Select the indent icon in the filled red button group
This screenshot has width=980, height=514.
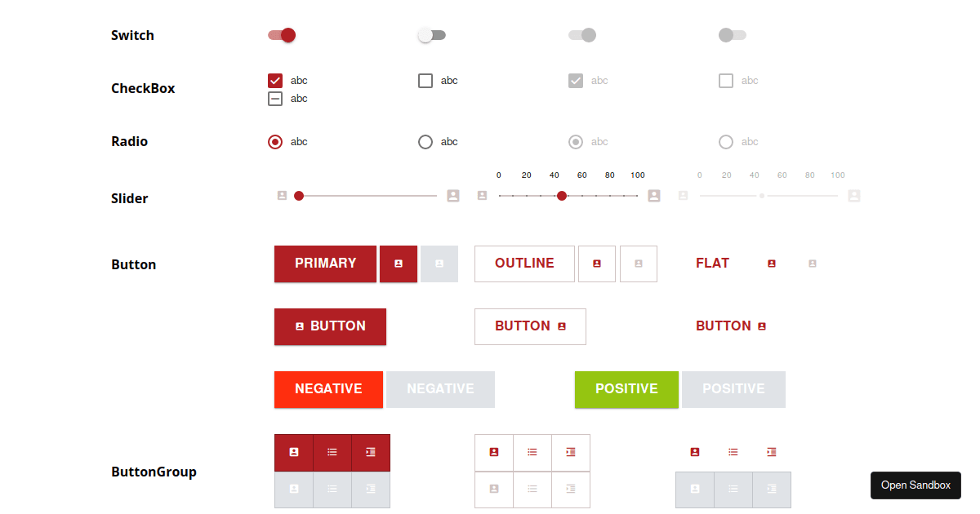[x=371, y=452]
